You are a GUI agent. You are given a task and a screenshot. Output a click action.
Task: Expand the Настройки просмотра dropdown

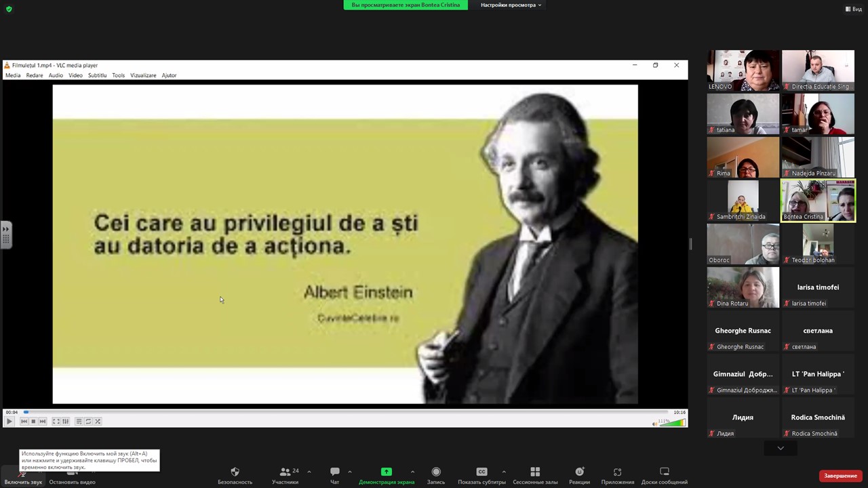click(511, 5)
